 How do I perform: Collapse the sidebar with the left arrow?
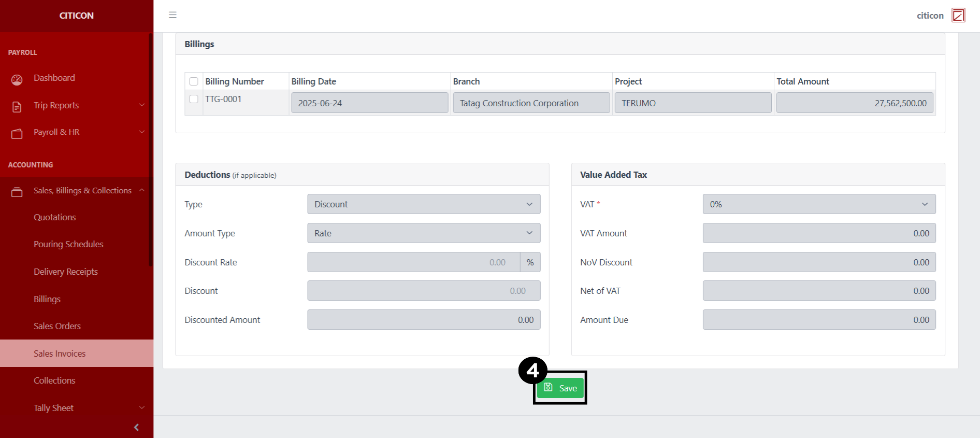(x=136, y=428)
